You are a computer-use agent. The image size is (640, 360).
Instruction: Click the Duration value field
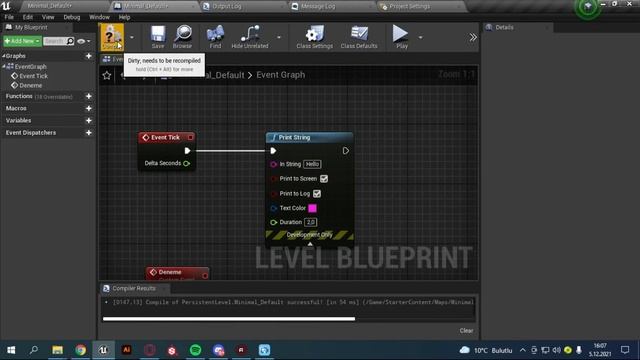pyautogui.click(x=311, y=222)
